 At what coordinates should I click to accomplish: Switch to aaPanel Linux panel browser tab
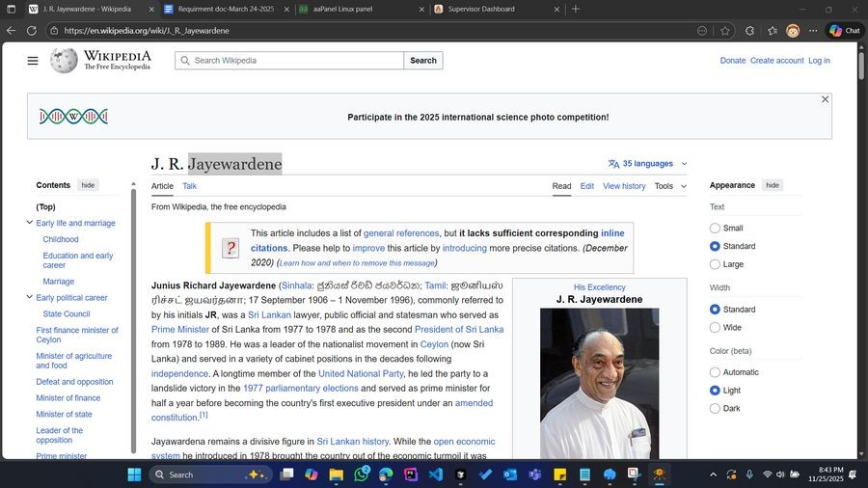(362, 9)
